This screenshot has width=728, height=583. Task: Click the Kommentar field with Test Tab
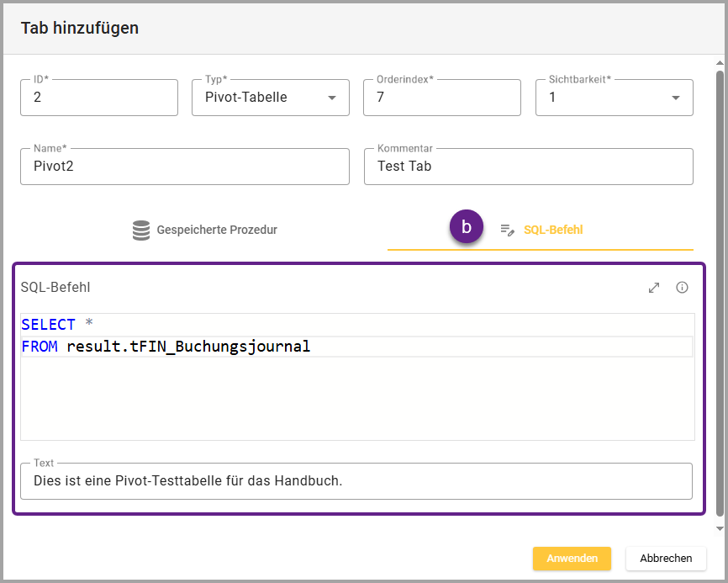(x=528, y=167)
